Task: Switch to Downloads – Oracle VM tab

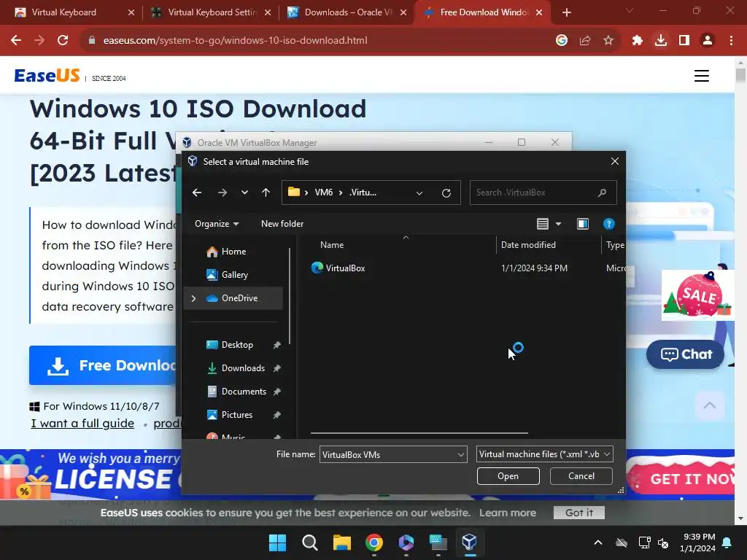Action: pos(348,12)
